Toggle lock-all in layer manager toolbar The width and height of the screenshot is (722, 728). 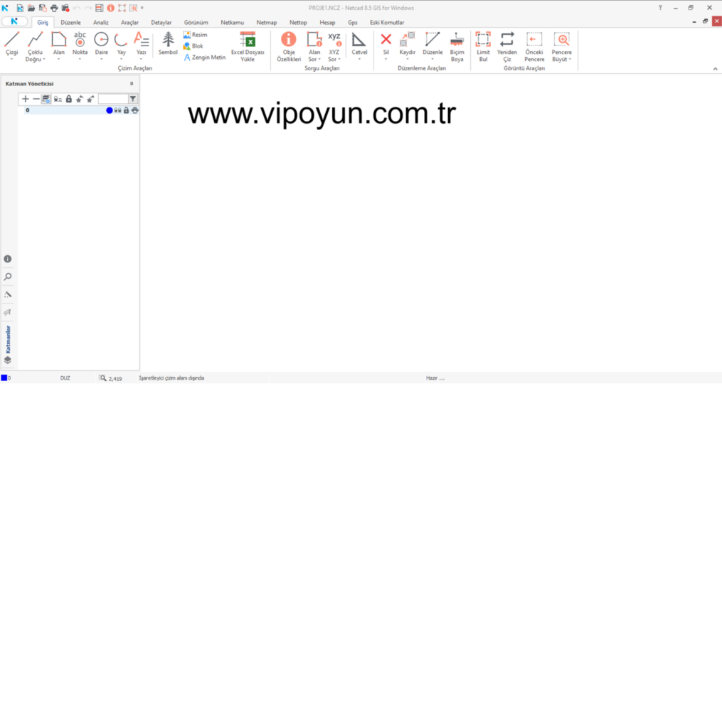[69, 99]
